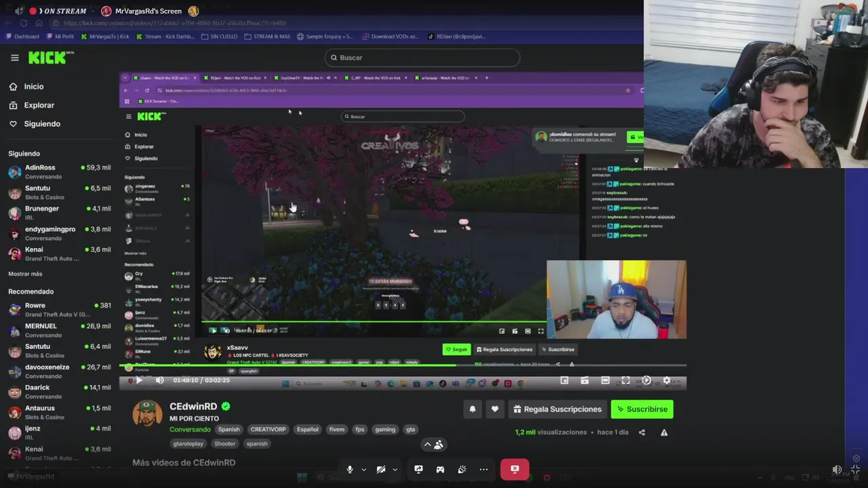
Task: Mute microphone in call toolbar
Action: coord(350,469)
